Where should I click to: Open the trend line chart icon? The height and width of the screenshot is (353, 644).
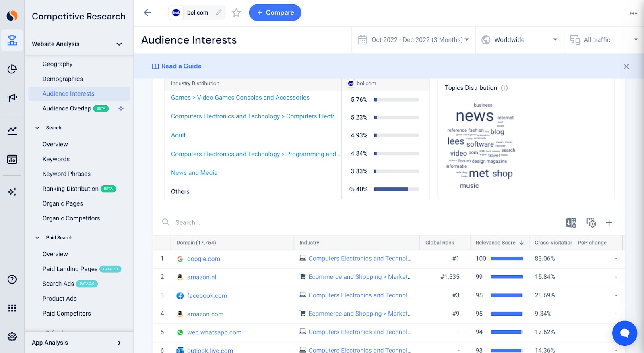(x=12, y=131)
